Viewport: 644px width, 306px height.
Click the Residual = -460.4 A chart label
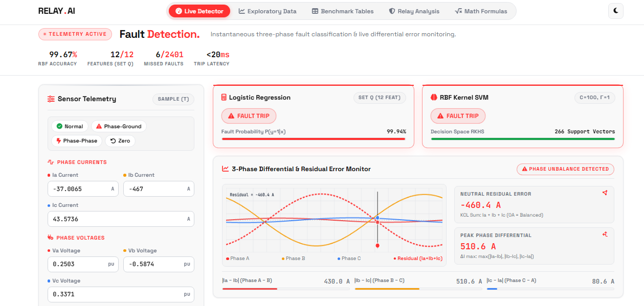click(x=252, y=195)
